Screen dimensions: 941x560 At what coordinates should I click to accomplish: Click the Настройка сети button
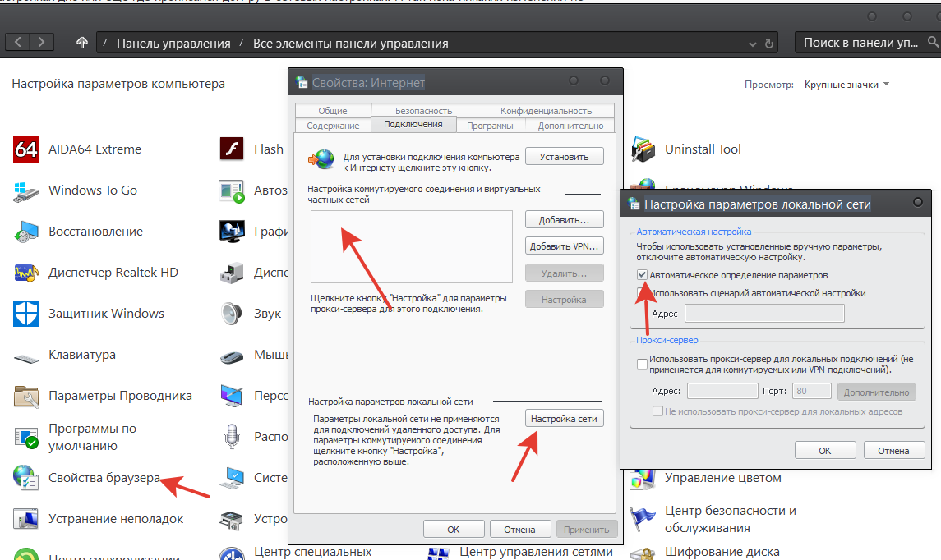coord(564,419)
